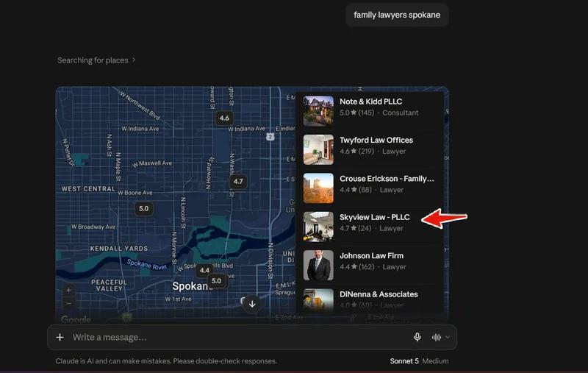
Task: Click the 'Spokane River' map label
Action: [x=146, y=265]
